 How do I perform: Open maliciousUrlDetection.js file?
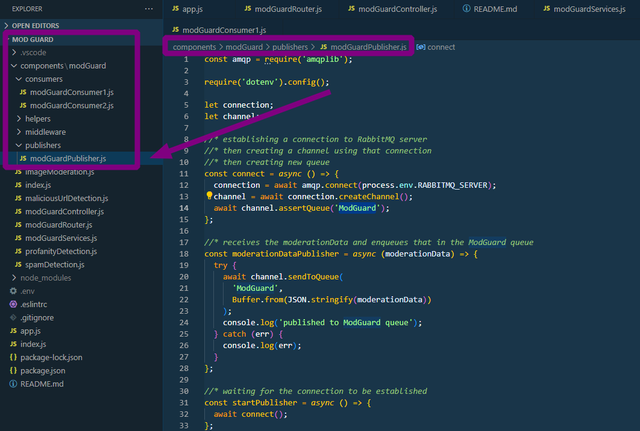tap(67, 198)
